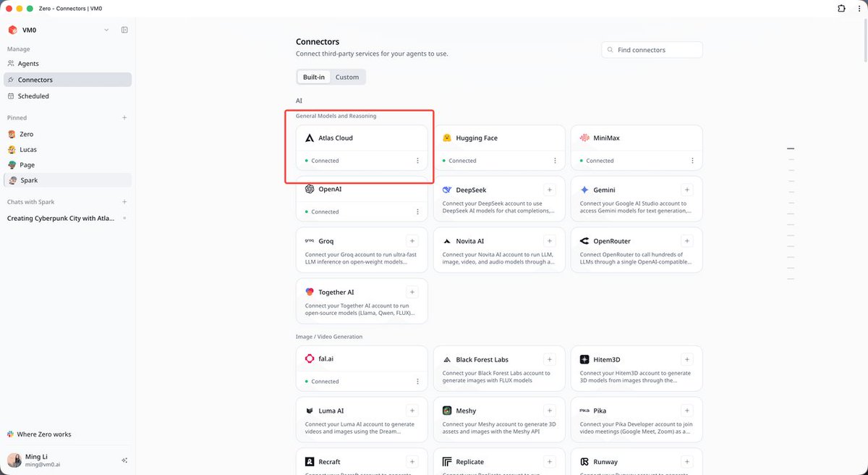Open MiniMax options menu
The height and width of the screenshot is (475, 868).
(x=692, y=161)
